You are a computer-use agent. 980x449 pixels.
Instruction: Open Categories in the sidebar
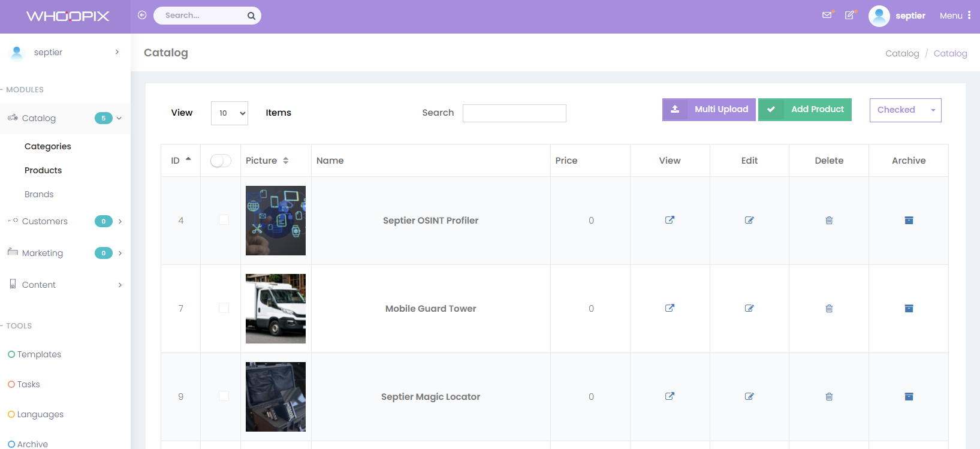48,146
